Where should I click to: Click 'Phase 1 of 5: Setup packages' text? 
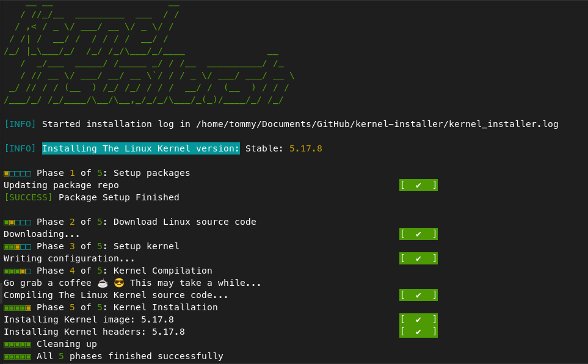coord(113,173)
